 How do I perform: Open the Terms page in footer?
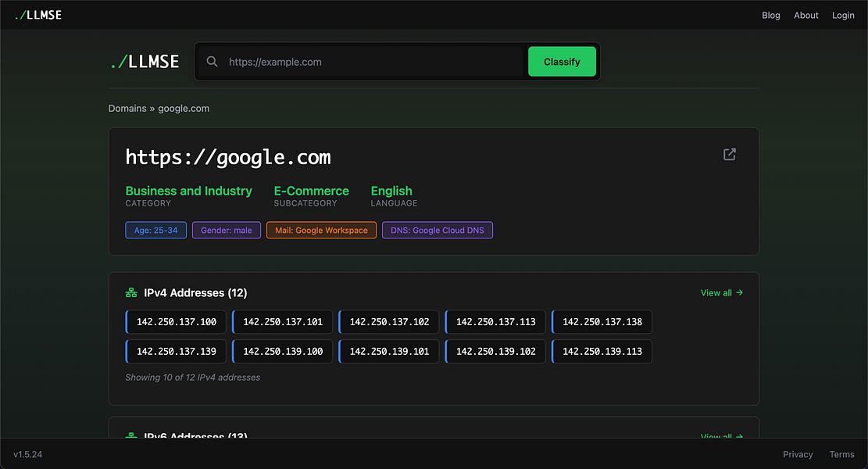click(x=841, y=454)
